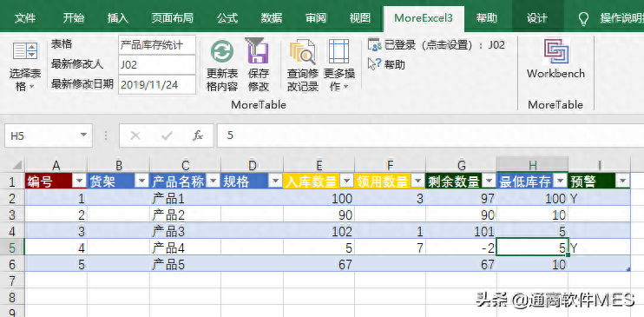644x317 pixels.
Task: Click the 更新表格内容 refresh icon
Action: coord(222,52)
